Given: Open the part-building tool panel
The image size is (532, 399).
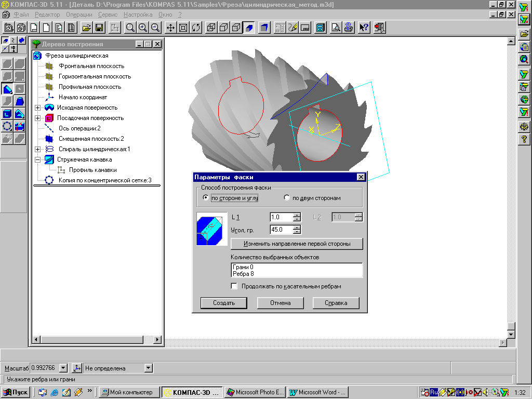Looking at the screenshot, I should pos(5,41).
